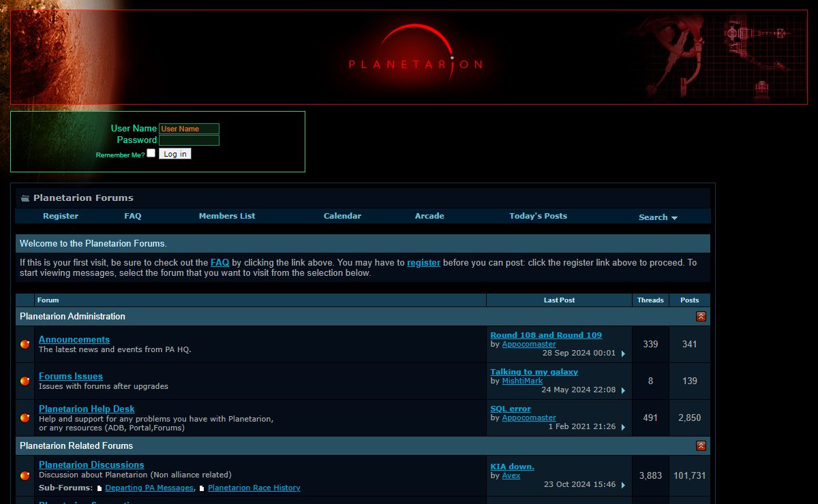Open the Planetarion Help Desk forum
The image size is (818, 504).
tap(87, 409)
